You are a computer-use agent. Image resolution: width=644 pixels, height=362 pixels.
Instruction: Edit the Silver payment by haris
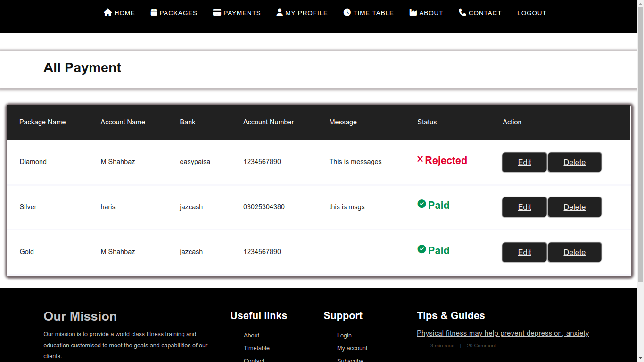(524, 207)
